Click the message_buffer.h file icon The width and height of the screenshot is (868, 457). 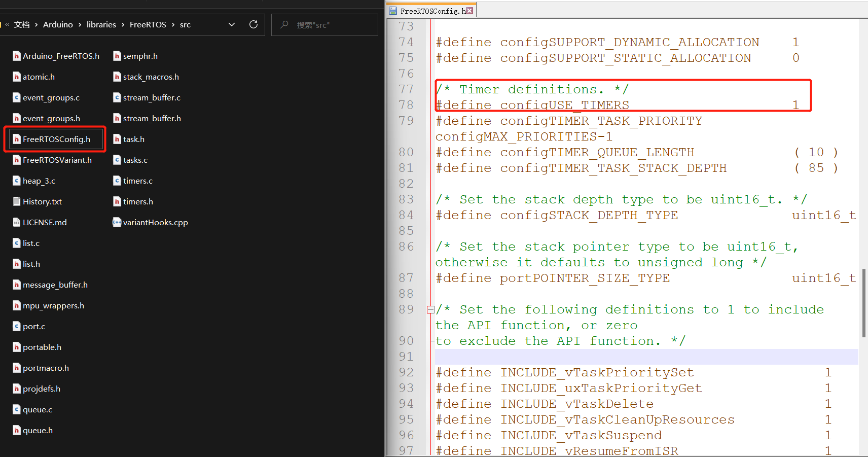tap(17, 285)
